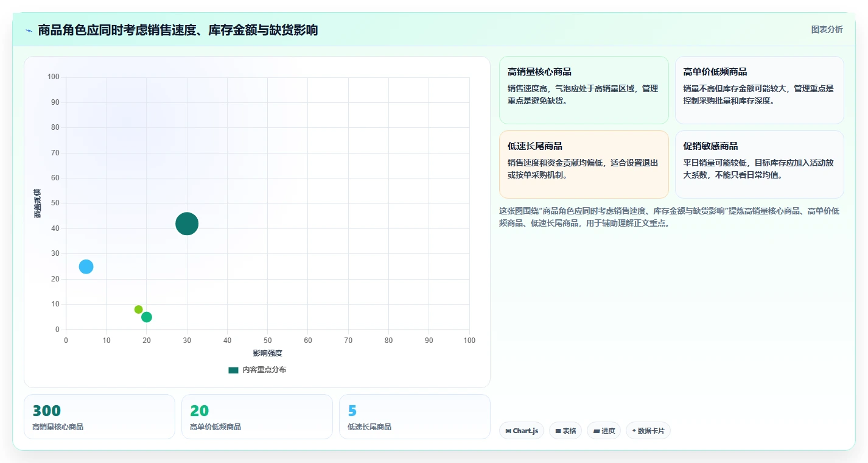Click the Chart.js tag chip
This screenshot has width=868, height=463.
tap(522, 431)
